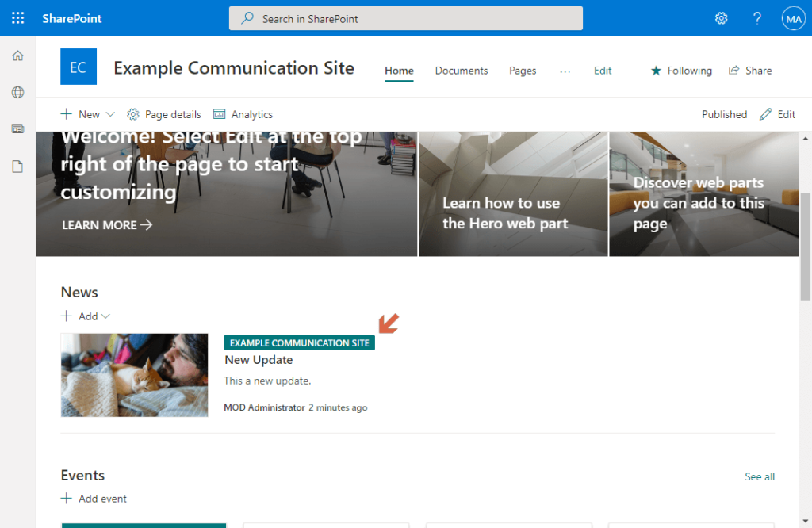812x528 pixels.
Task: Click in the Search in SharePoint box
Action: pyautogui.click(x=406, y=19)
